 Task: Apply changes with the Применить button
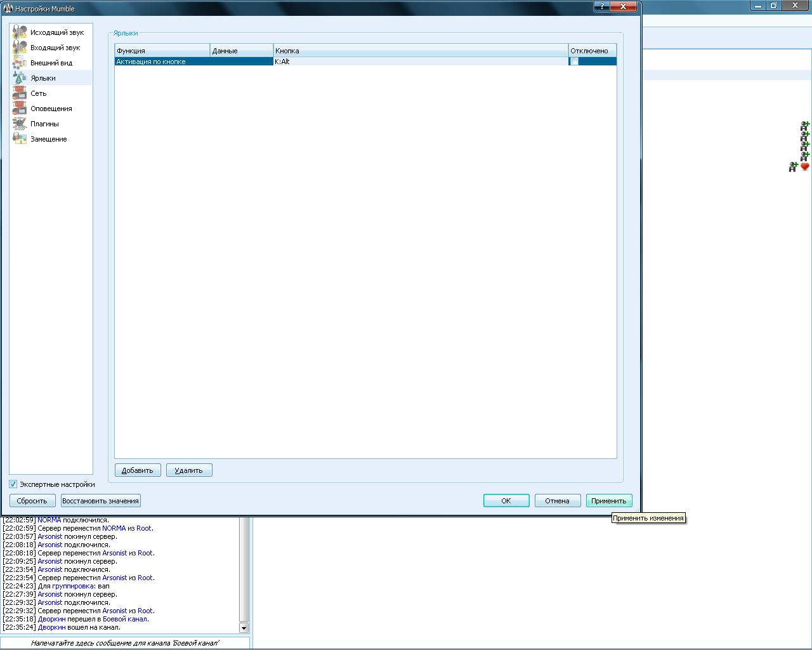(x=608, y=501)
